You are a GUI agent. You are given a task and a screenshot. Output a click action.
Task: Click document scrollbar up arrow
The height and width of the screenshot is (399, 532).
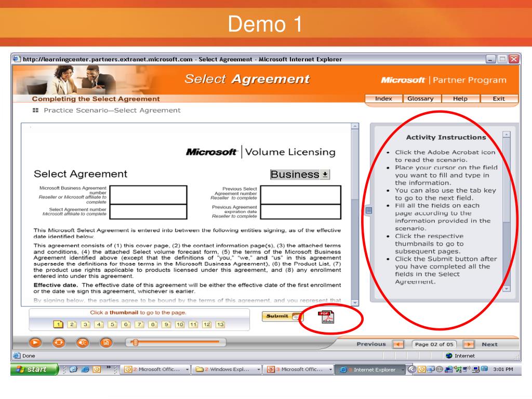click(x=355, y=126)
